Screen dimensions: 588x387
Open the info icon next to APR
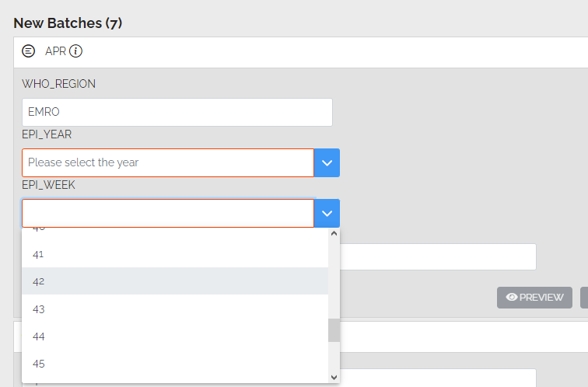click(x=75, y=51)
